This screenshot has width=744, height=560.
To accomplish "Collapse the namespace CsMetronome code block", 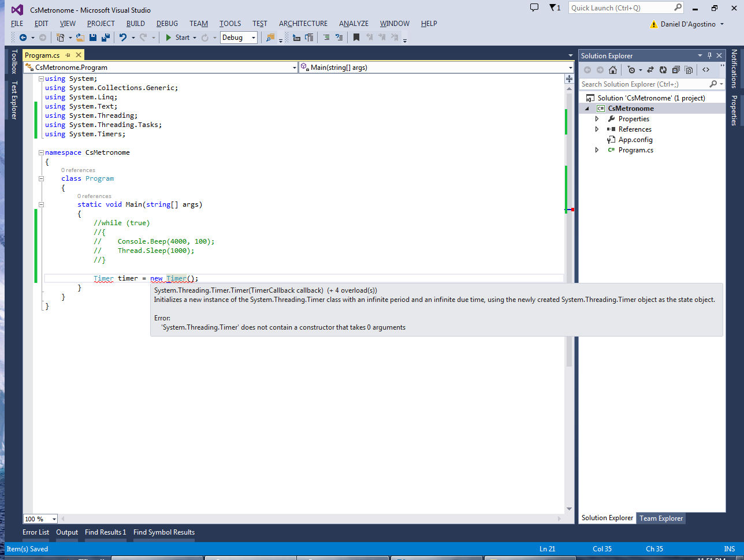I will 41,152.
